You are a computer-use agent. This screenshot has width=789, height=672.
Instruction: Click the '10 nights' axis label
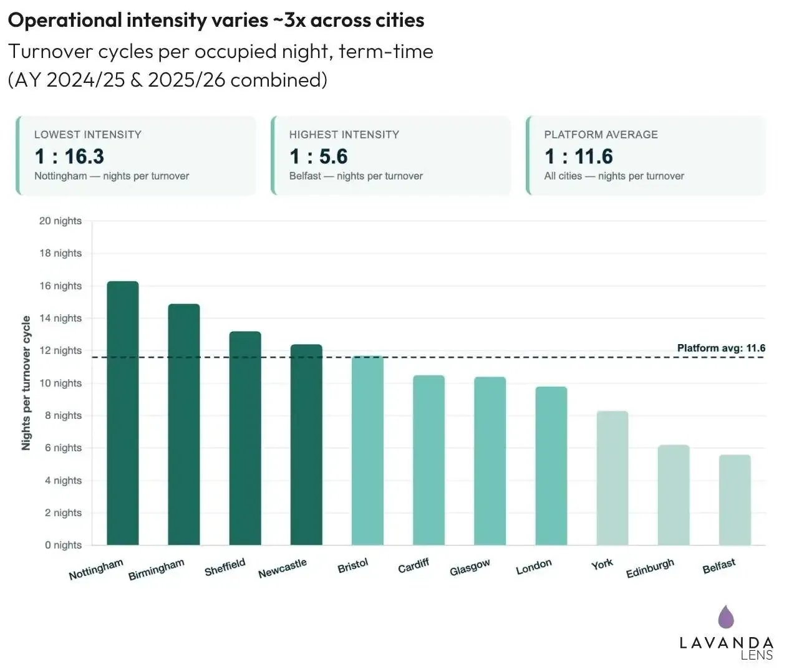pos(61,383)
